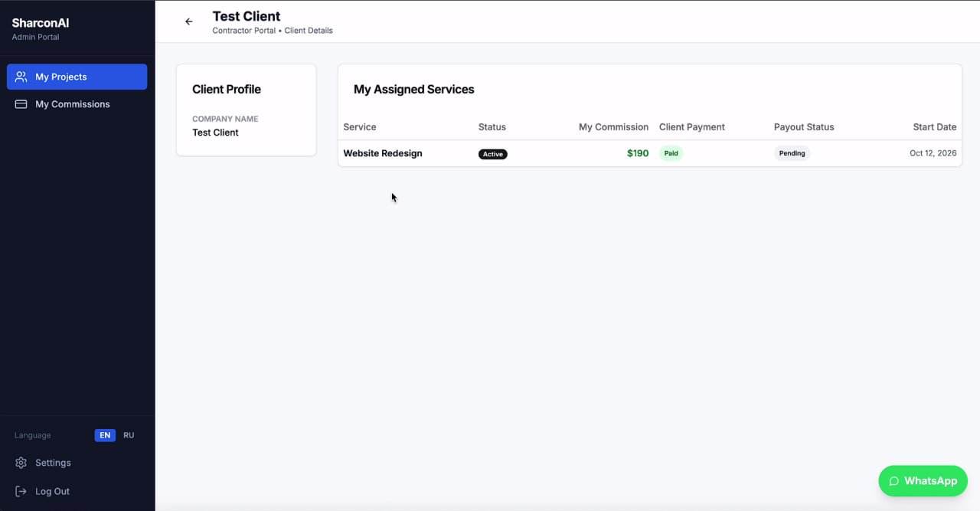Viewport: 980px width, 511px height.
Task: Click the Paid client payment badge
Action: (671, 153)
